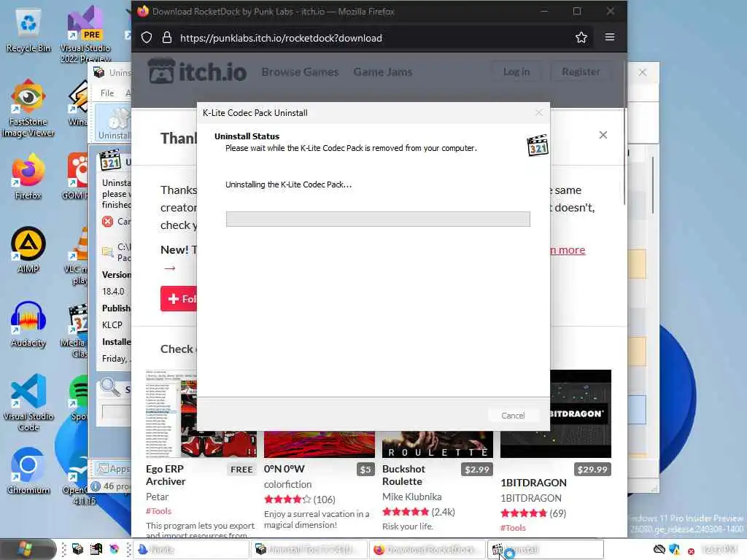747x560 pixels.
Task: Open Ego ERP Archiver thumbnail
Action: [201, 413]
